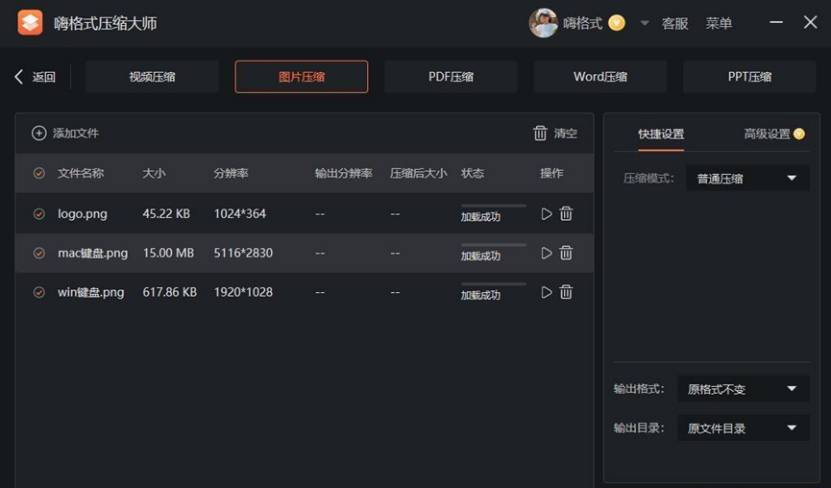Click the trash icon beside 清空
The width and height of the screenshot is (831, 488).
[540, 133]
